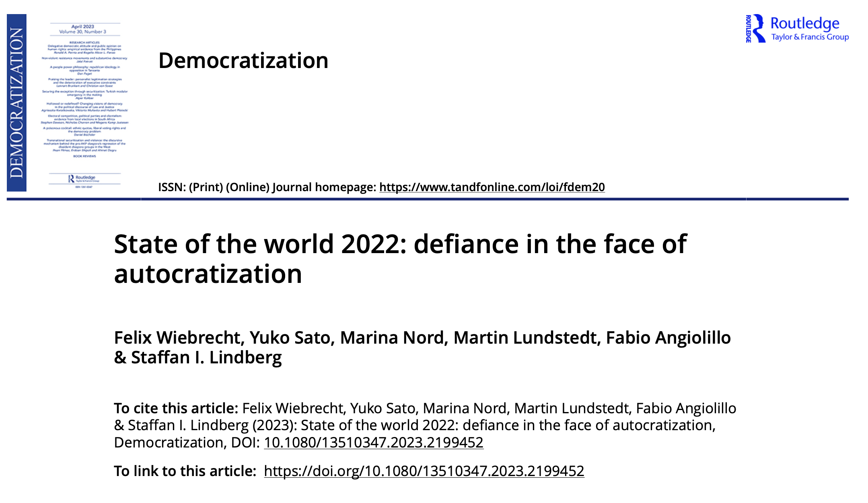Click the large 'Routledge' wordmark at top right

pyautogui.click(x=804, y=23)
